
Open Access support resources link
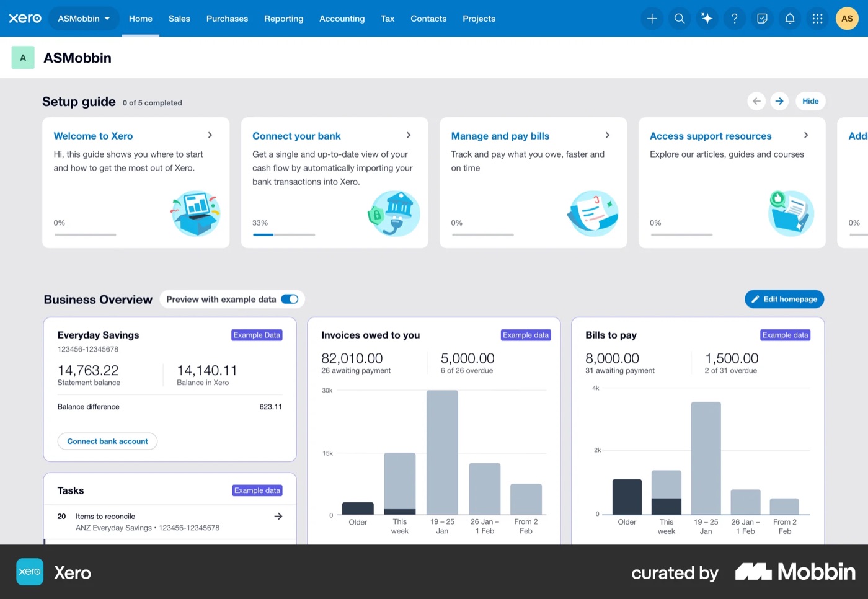(x=711, y=136)
